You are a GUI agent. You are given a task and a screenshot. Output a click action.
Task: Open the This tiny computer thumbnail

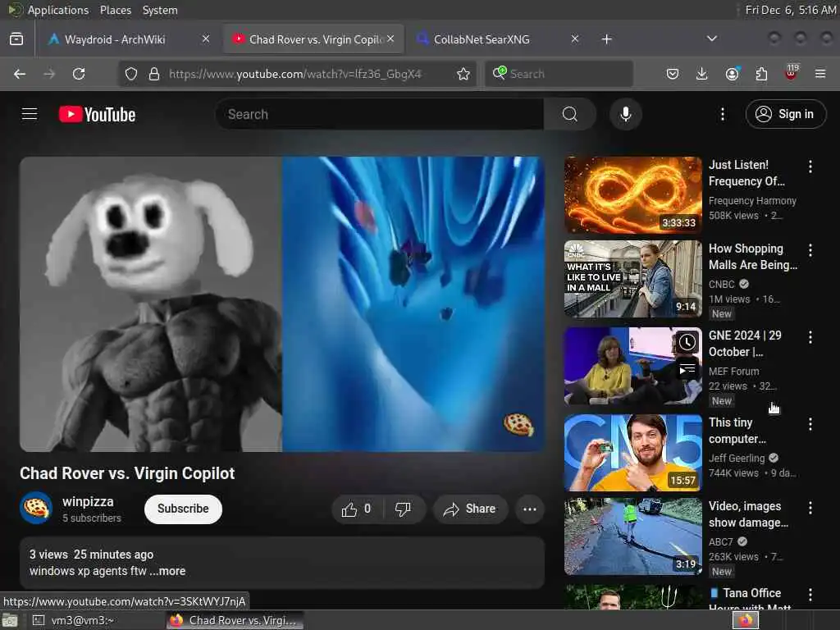click(632, 452)
